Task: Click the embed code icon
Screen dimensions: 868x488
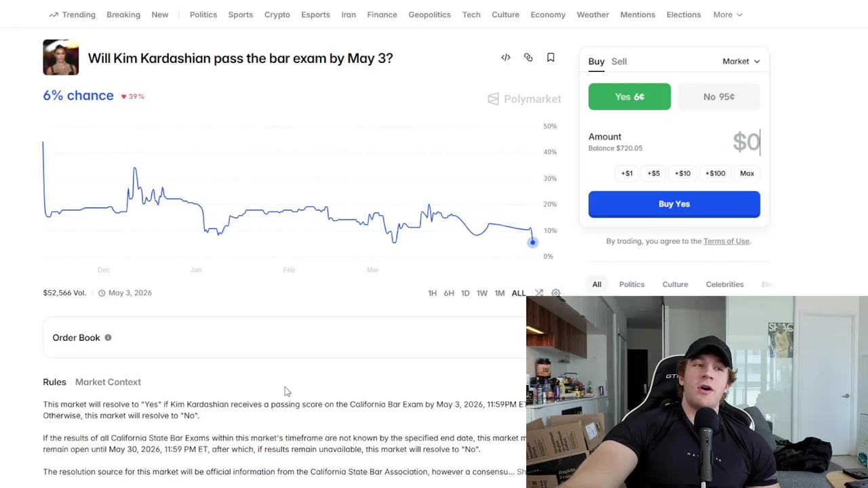Action: coord(506,58)
